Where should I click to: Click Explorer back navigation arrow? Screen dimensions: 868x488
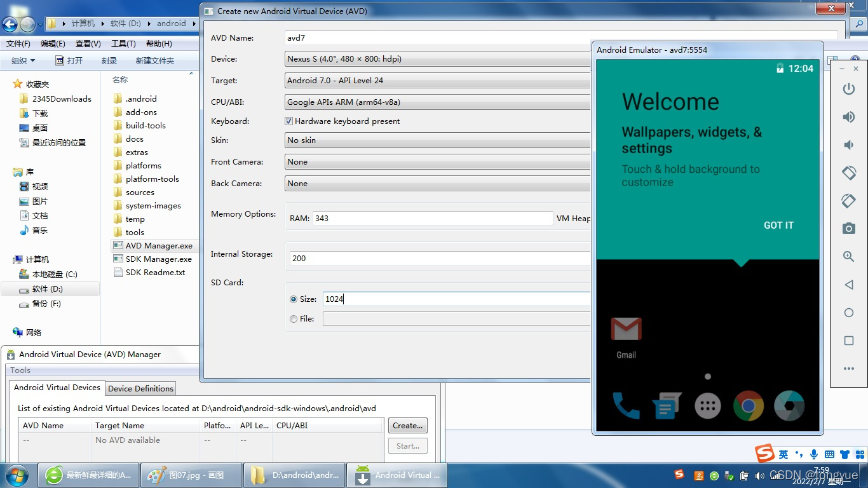[10, 24]
